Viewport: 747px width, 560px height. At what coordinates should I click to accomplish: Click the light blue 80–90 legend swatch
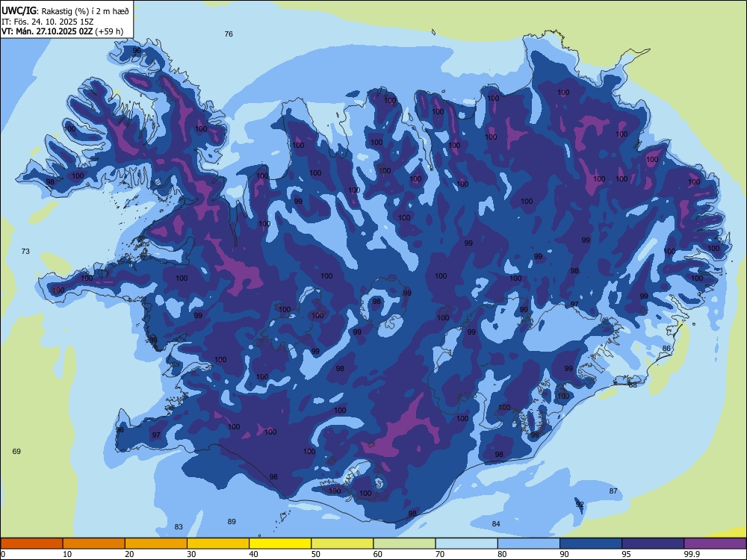[529, 544]
